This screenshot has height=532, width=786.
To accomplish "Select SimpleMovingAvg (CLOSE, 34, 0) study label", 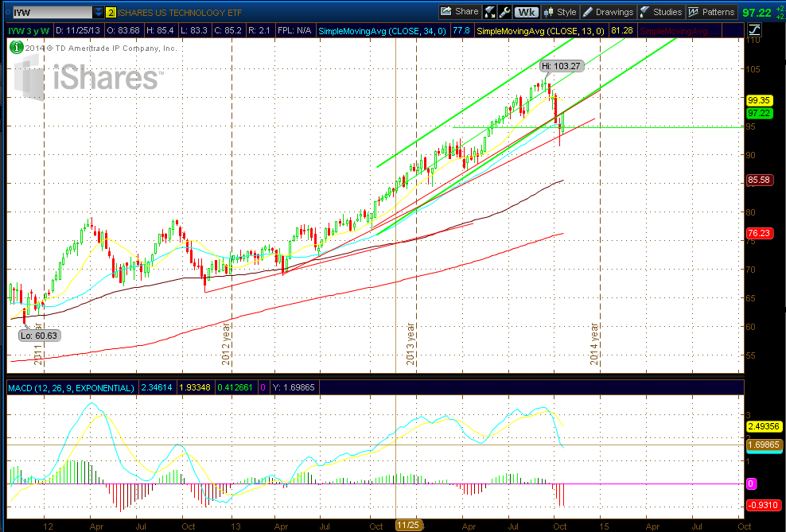I will click(x=382, y=31).
